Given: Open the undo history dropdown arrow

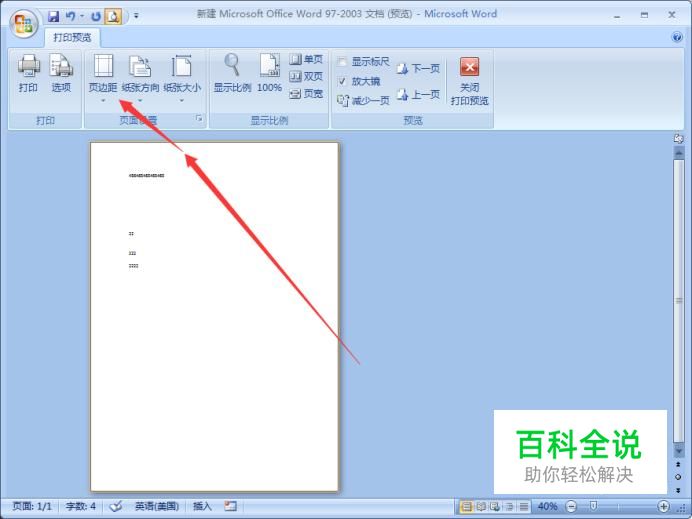Looking at the screenshot, I should tap(82, 17).
